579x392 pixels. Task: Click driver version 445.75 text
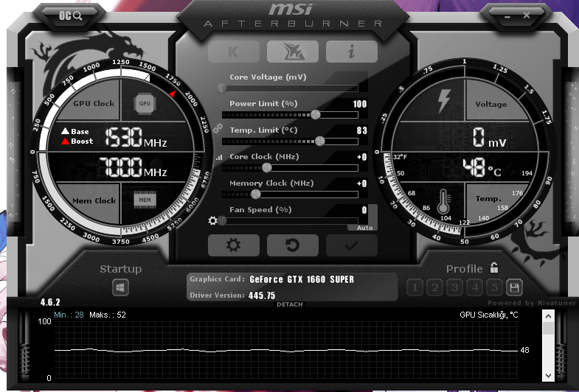[x=262, y=295]
